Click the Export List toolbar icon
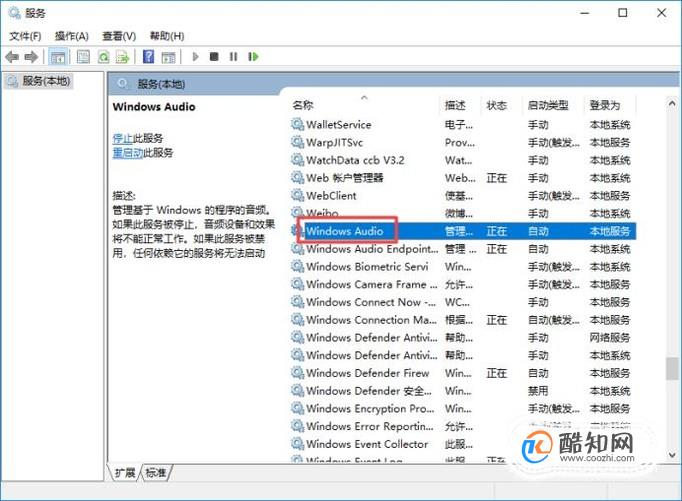Image resolution: width=682 pixels, height=501 pixels. pos(123,57)
